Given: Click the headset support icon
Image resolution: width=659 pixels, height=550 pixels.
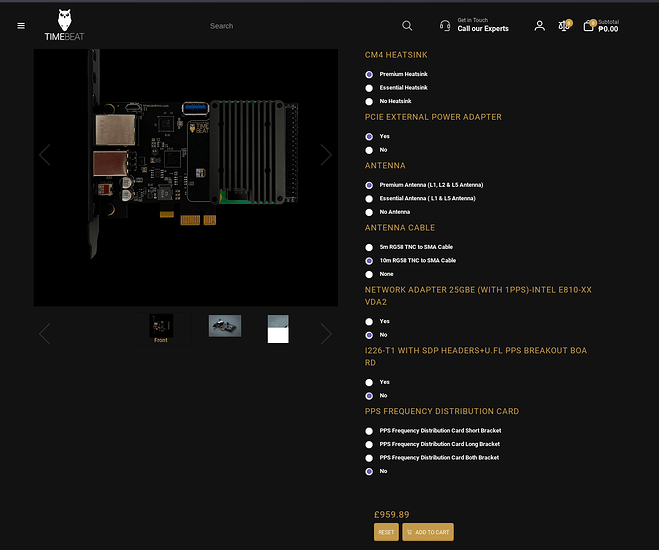Looking at the screenshot, I should click(x=445, y=26).
